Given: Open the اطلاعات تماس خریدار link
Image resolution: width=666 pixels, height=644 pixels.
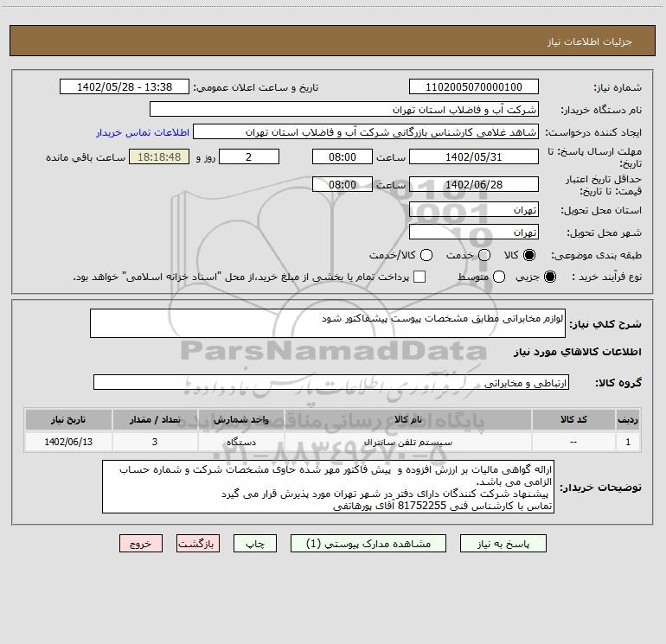Looking at the screenshot, I should [143, 132].
